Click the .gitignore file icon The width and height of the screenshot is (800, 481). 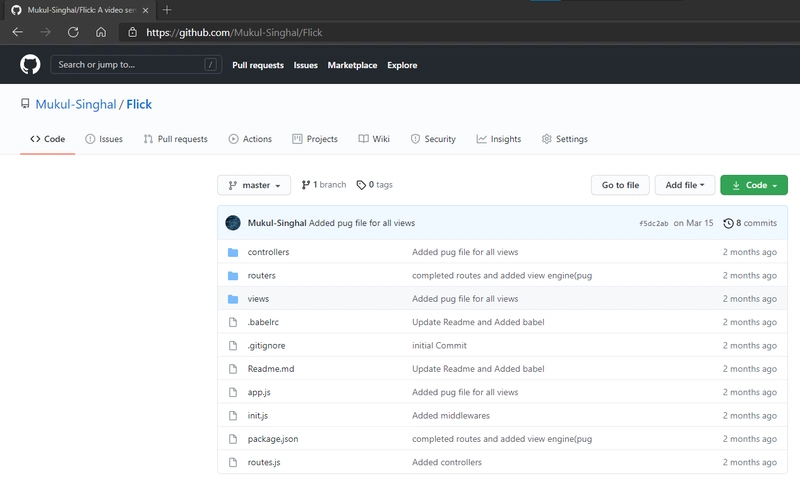click(x=233, y=346)
